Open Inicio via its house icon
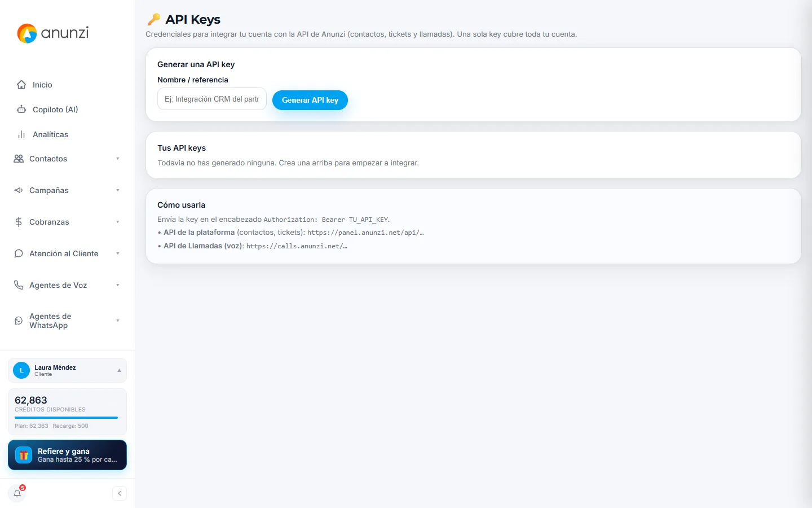Screen dimensions: 812x508 [x=21, y=85]
